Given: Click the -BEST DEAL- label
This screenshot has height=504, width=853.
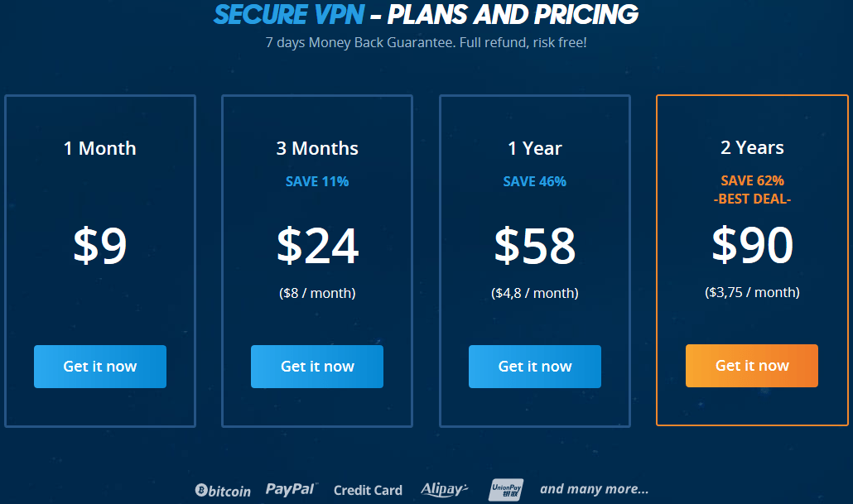Looking at the screenshot, I should pyautogui.click(x=751, y=199).
